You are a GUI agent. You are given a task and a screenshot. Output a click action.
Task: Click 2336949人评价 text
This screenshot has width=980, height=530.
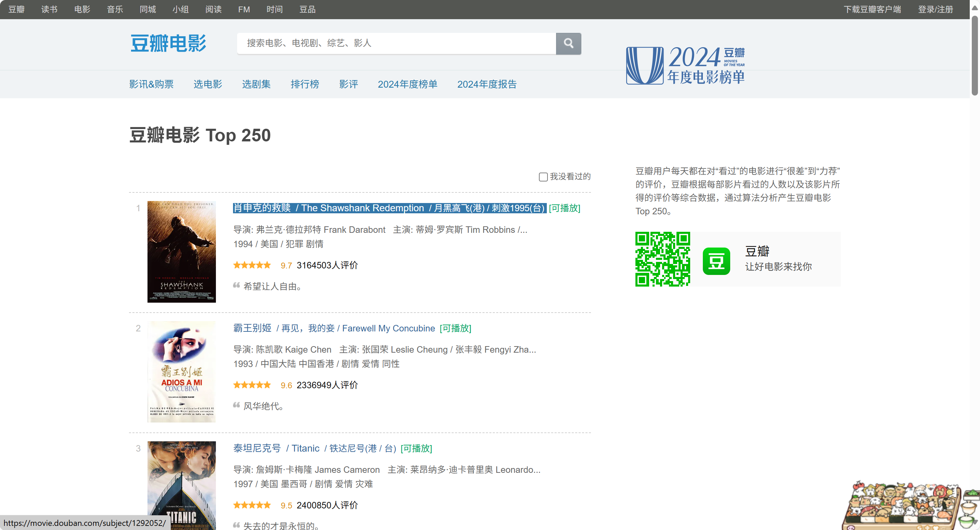pos(327,385)
